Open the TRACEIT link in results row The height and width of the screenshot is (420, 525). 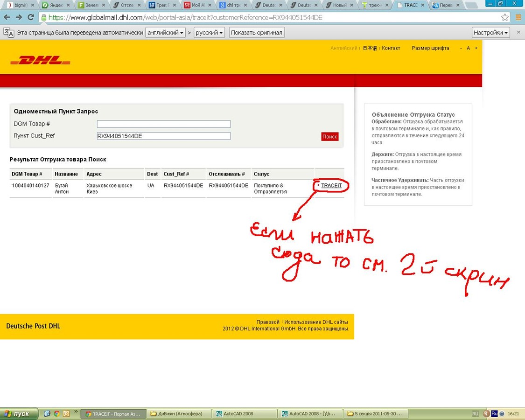331,186
